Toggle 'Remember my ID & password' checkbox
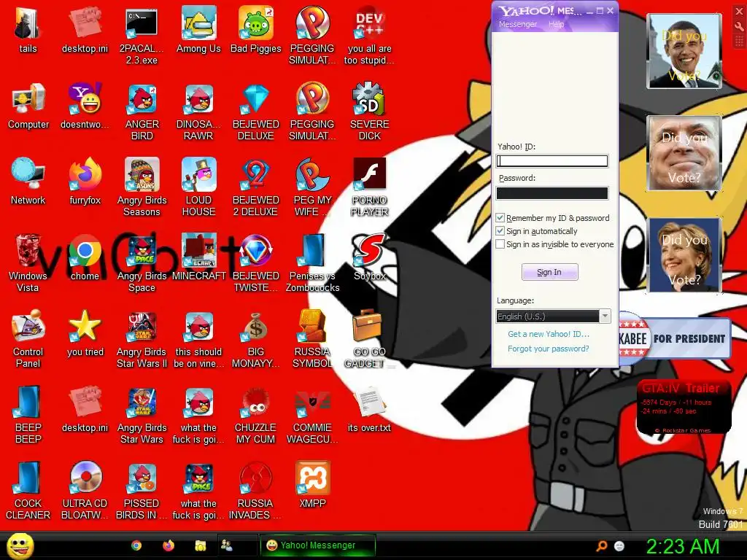The width and height of the screenshot is (747, 560). pyautogui.click(x=500, y=218)
